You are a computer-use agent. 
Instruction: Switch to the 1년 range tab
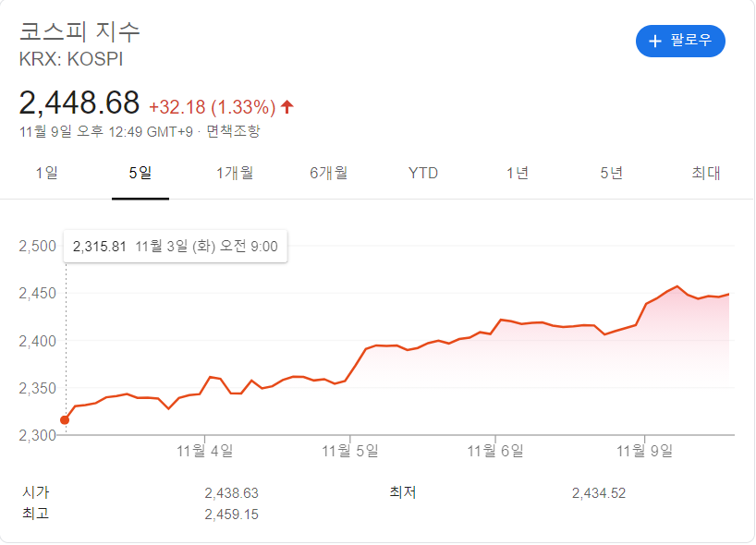point(518,173)
